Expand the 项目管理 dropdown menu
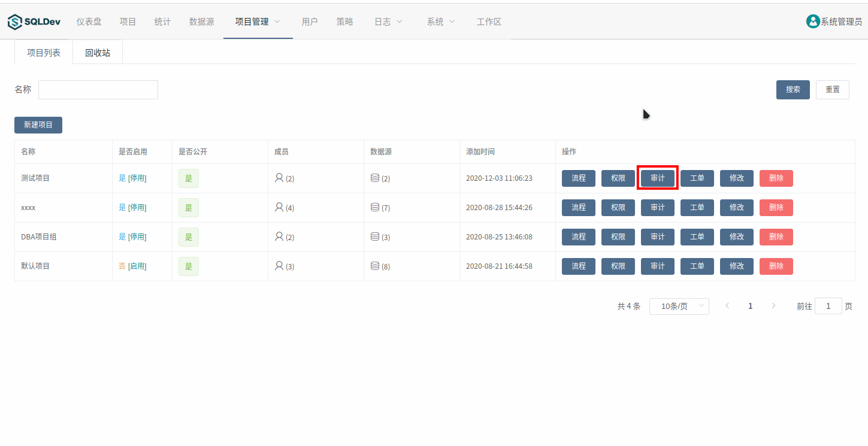 point(258,22)
